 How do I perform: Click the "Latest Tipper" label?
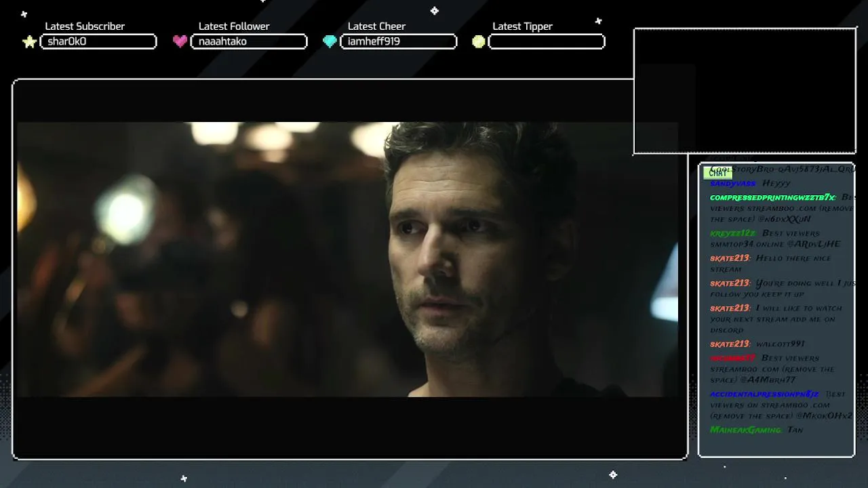(522, 26)
